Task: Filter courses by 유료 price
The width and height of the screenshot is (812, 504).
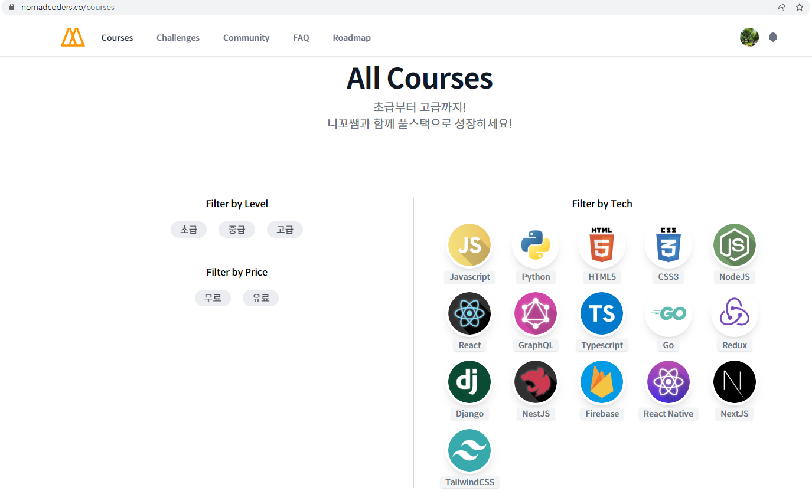Action: pyautogui.click(x=260, y=298)
